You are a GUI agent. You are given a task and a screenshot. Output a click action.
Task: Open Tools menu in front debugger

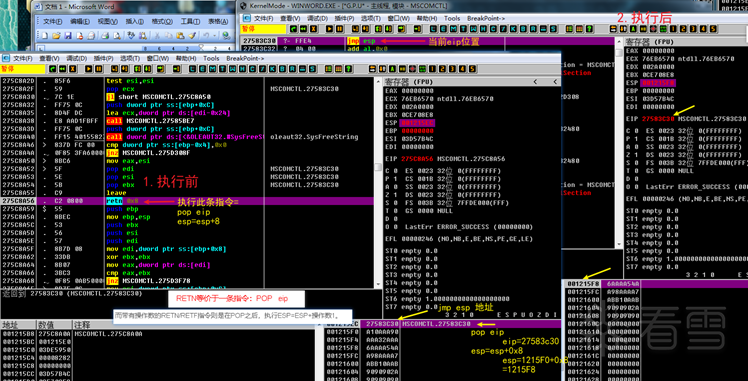pos(211,58)
